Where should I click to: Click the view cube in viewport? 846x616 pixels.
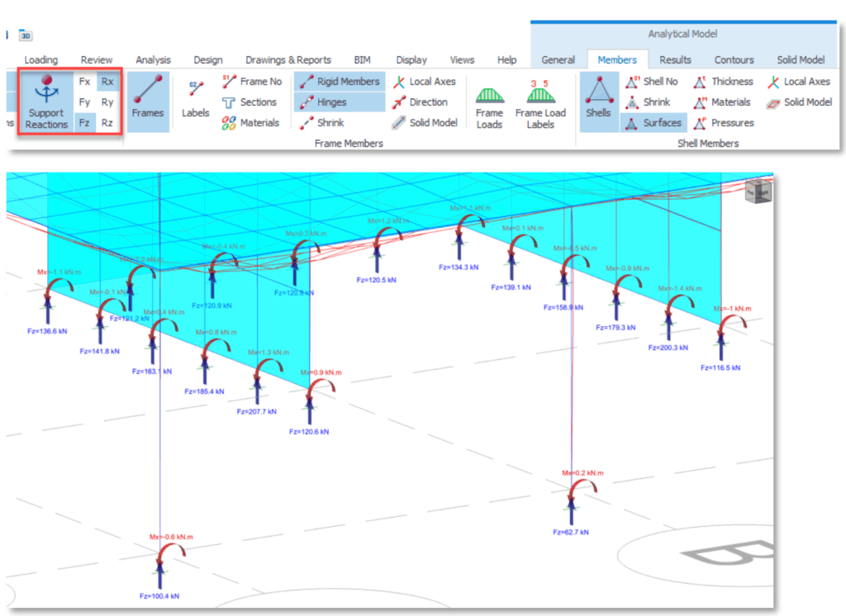coord(758,191)
